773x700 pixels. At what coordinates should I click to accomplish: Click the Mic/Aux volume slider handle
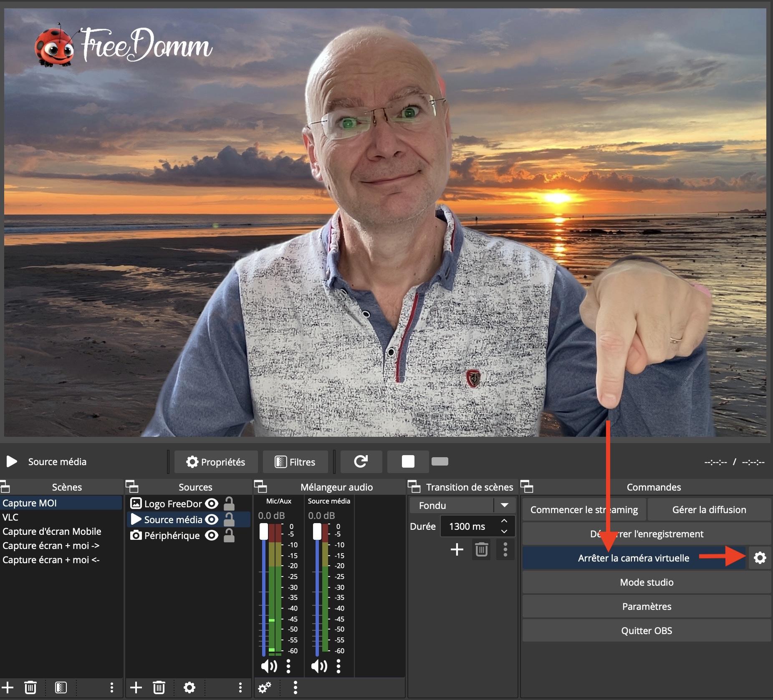(264, 531)
